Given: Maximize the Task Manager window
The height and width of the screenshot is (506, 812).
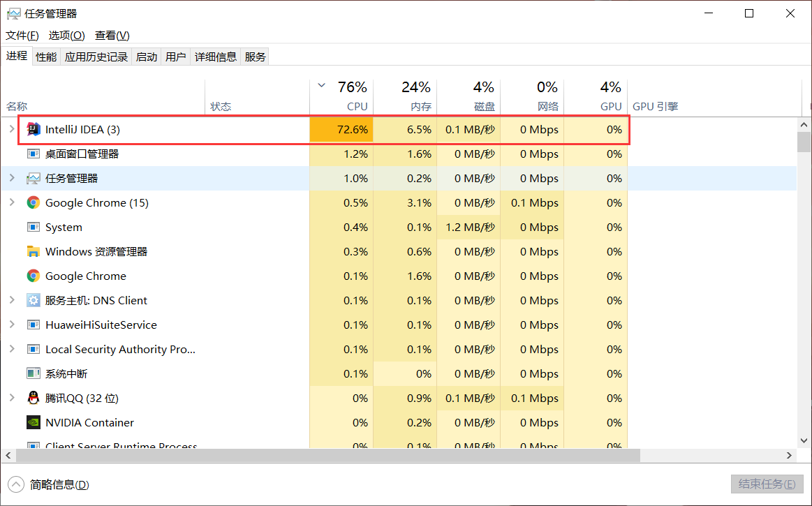Looking at the screenshot, I should pos(749,13).
